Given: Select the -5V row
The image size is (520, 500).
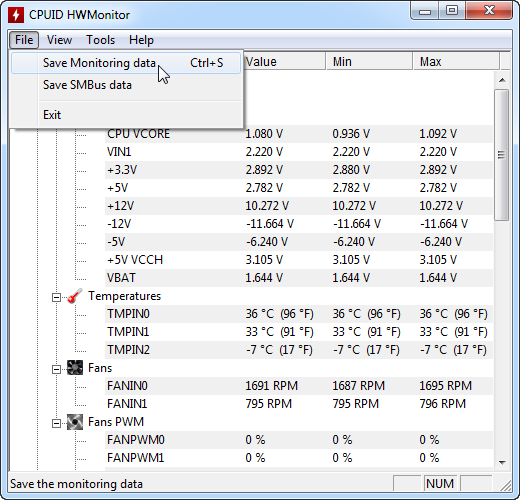Looking at the screenshot, I should coord(299,242).
